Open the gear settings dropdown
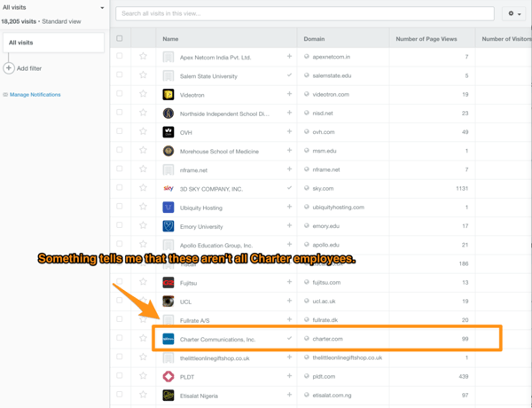The height and width of the screenshot is (408, 532). (514, 13)
